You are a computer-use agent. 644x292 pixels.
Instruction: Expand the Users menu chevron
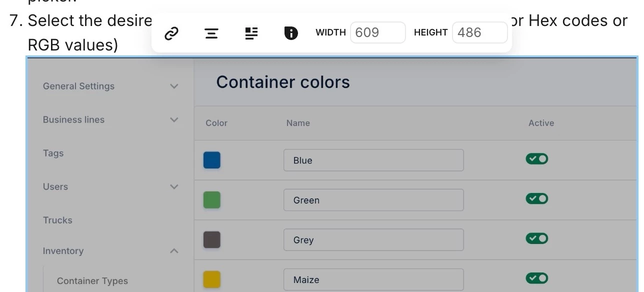(174, 187)
